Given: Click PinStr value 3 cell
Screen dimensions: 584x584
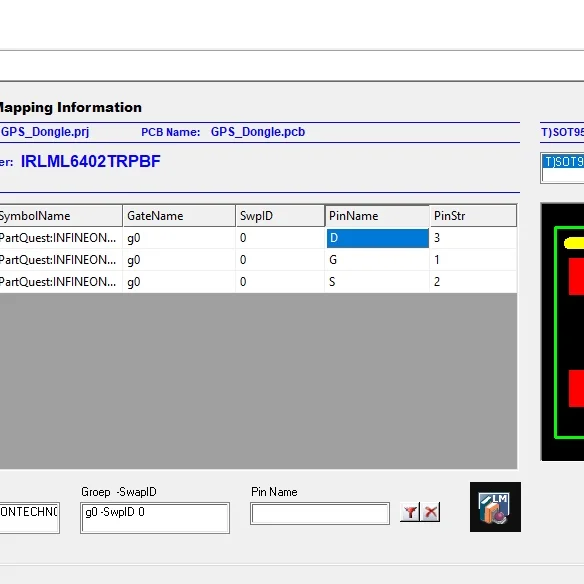Looking at the screenshot, I should pyautogui.click(x=473, y=238).
